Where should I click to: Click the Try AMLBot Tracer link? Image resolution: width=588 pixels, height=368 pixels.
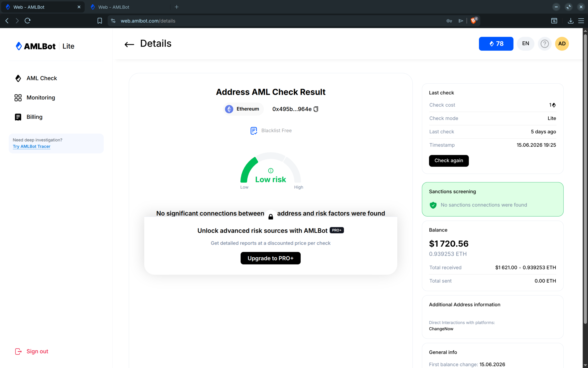32,146
